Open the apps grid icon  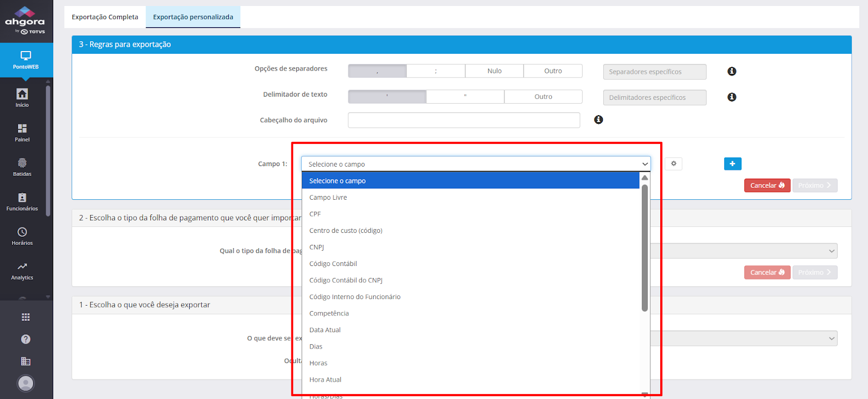click(x=25, y=317)
